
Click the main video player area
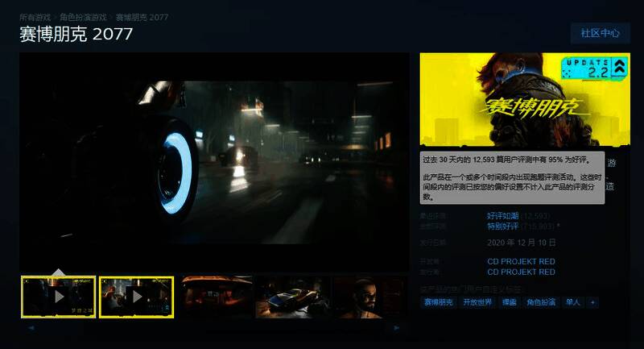point(215,161)
